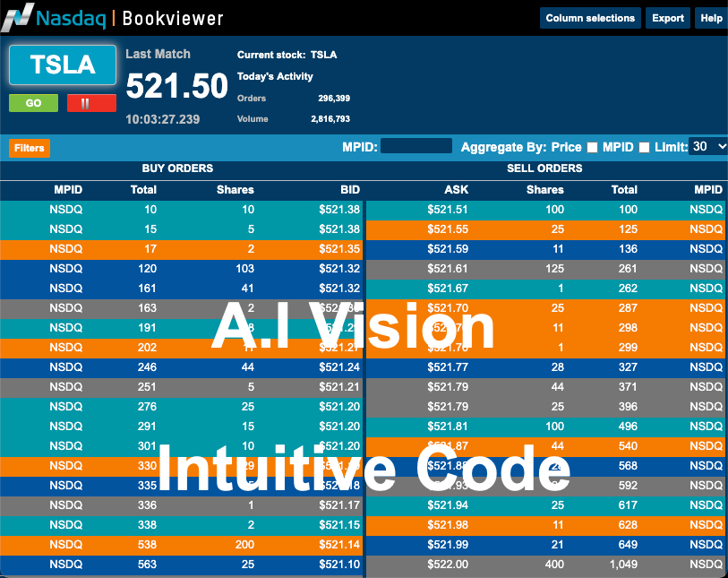Click buy total 538

pos(147,545)
